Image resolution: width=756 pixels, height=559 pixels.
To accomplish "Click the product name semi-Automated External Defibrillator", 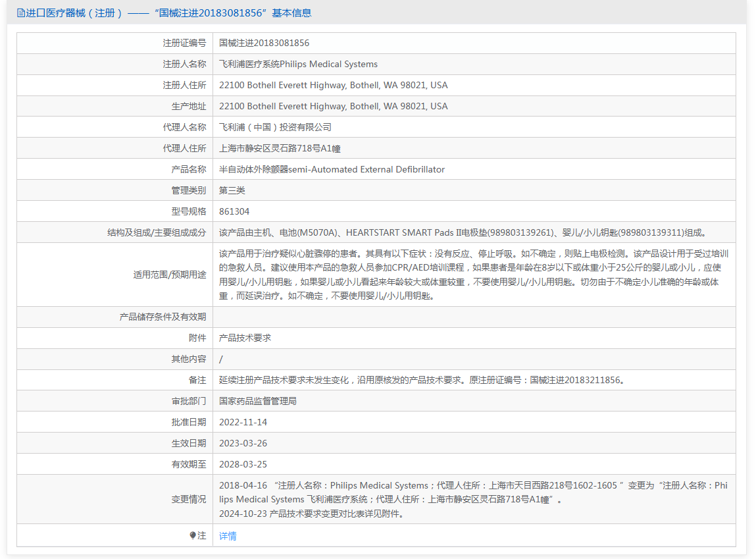I will 332,169.
